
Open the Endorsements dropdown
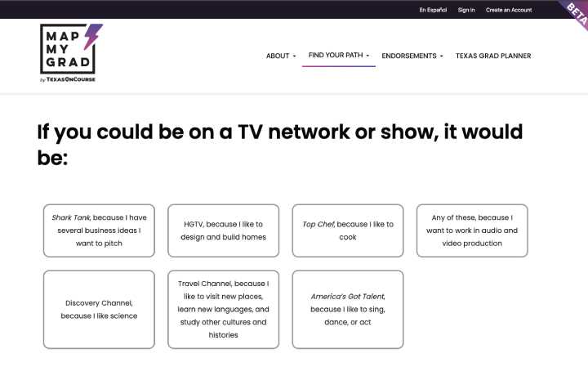click(x=412, y=56)
